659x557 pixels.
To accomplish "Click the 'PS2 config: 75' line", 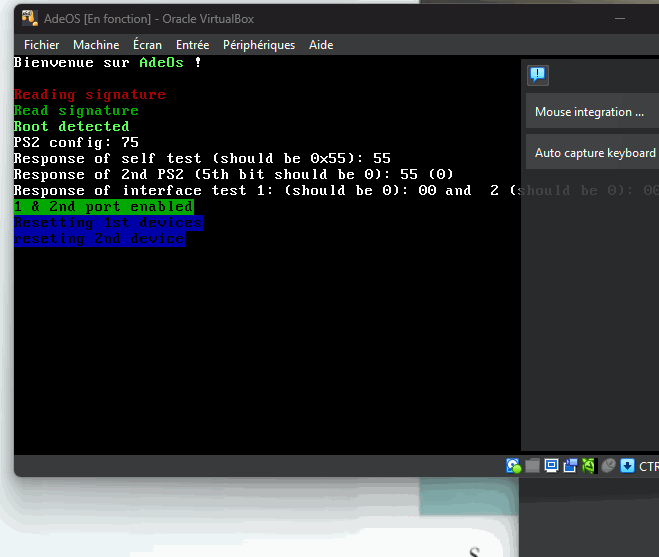I will [x=76, y=143].
